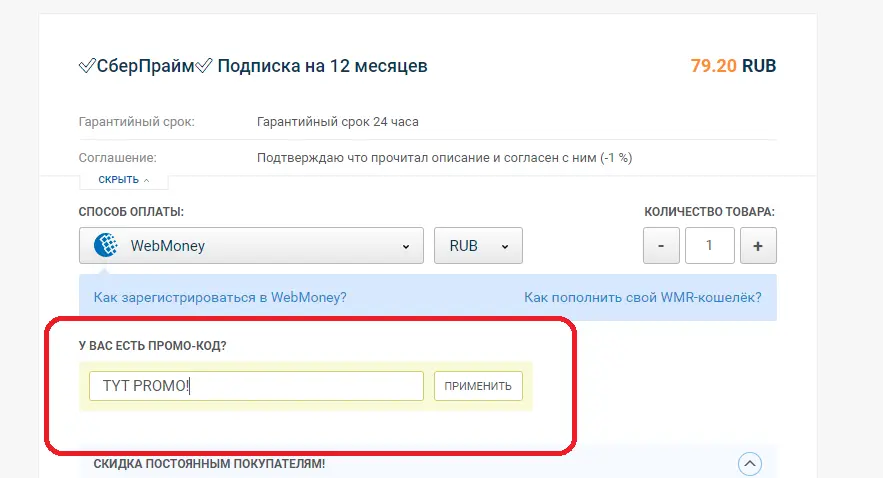Click the product title СберПрайм Подписка на 12 месяцев
Screen dimensions: 883x478
[x=253, y=66]
